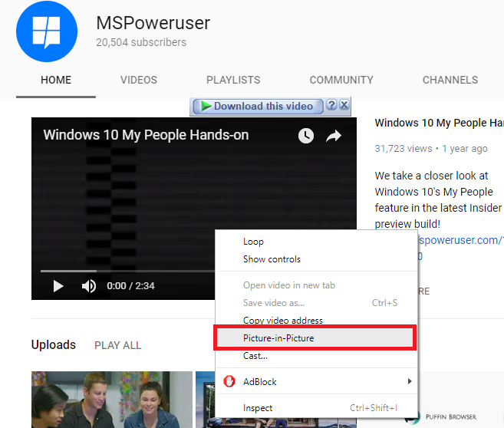Image resolution: width=504 pixels, height=428 pixels.
Task: Click the Watch Later clock icon on video
Action: tap(305, 136)
